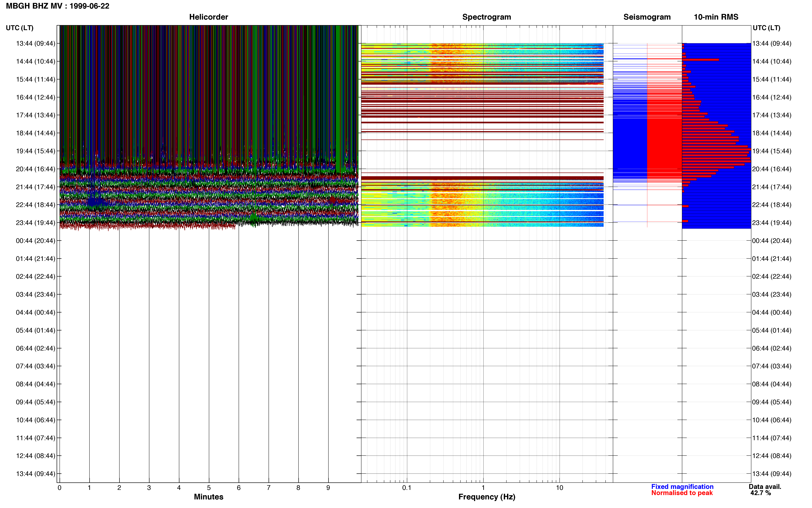Click the left axis label 04:44 (00:44)
Viewport: 812px width, 508px height.
point(36,312)
